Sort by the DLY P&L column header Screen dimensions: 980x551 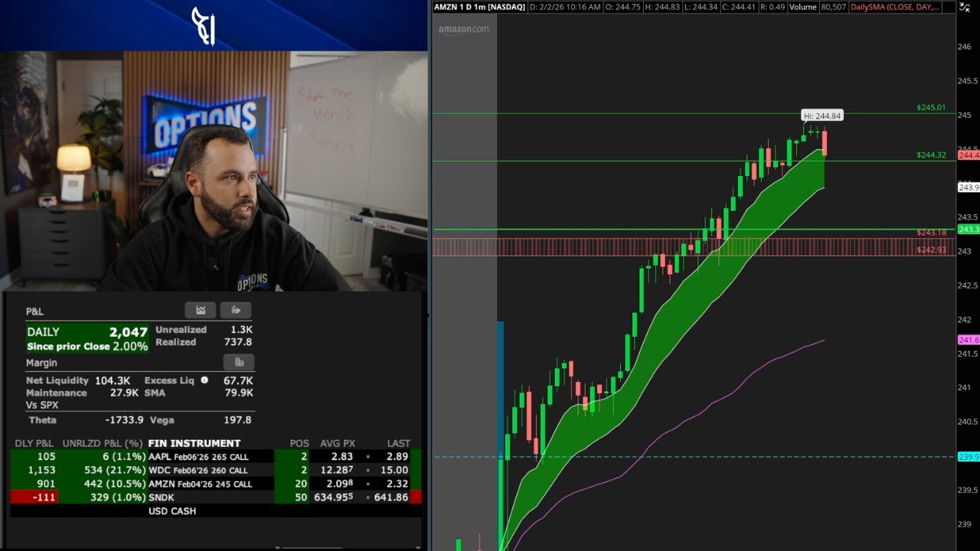pyautogui.click(x=34, y=443)
